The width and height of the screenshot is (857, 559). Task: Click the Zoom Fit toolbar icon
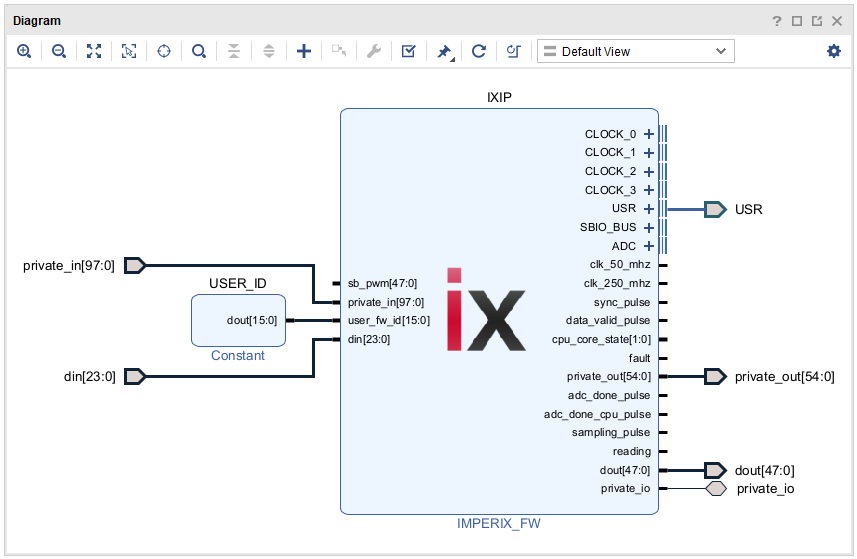pyautogui.click(x=94, y=51)
